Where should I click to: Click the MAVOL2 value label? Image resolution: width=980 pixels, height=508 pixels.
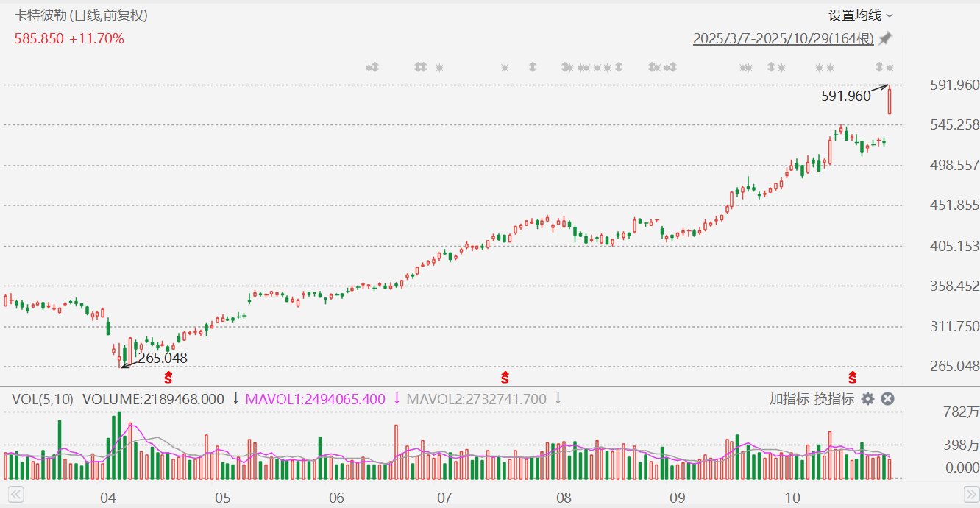[477, 399]
